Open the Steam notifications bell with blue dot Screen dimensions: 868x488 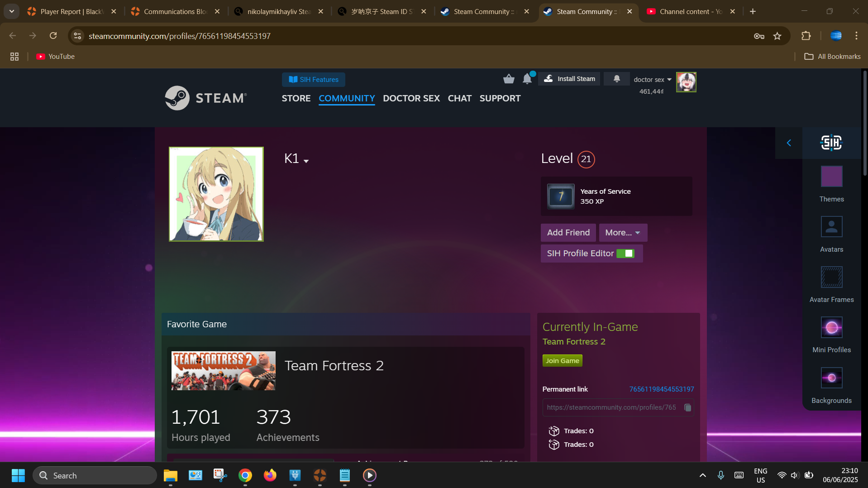point(527,79)
